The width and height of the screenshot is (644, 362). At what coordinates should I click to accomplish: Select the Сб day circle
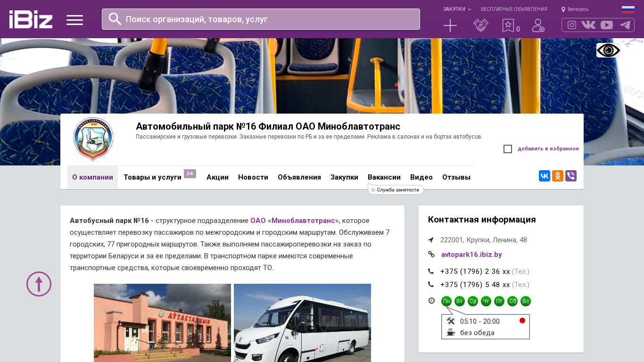[x=512, y=301]
